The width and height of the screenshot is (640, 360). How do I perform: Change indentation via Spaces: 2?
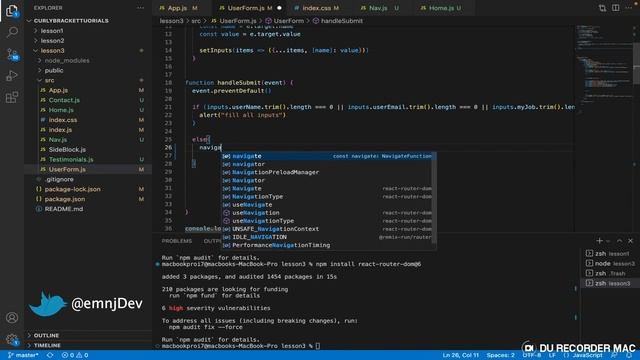click(500, 355)
